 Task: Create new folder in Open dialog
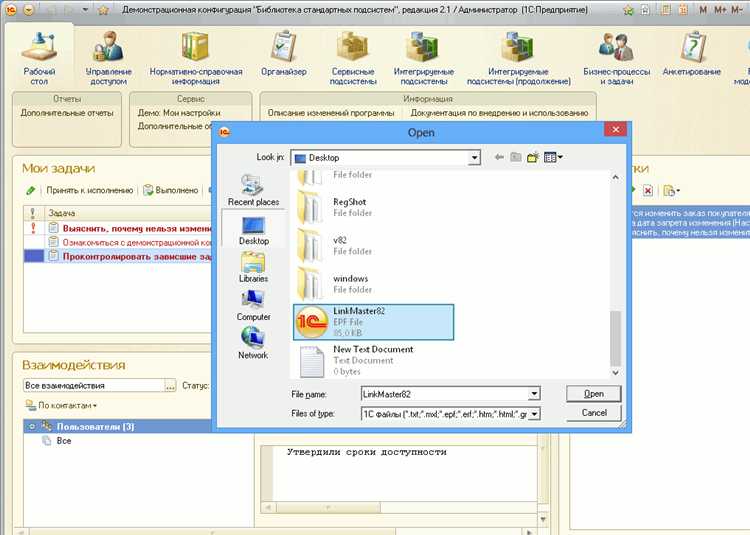click(533, 158)
